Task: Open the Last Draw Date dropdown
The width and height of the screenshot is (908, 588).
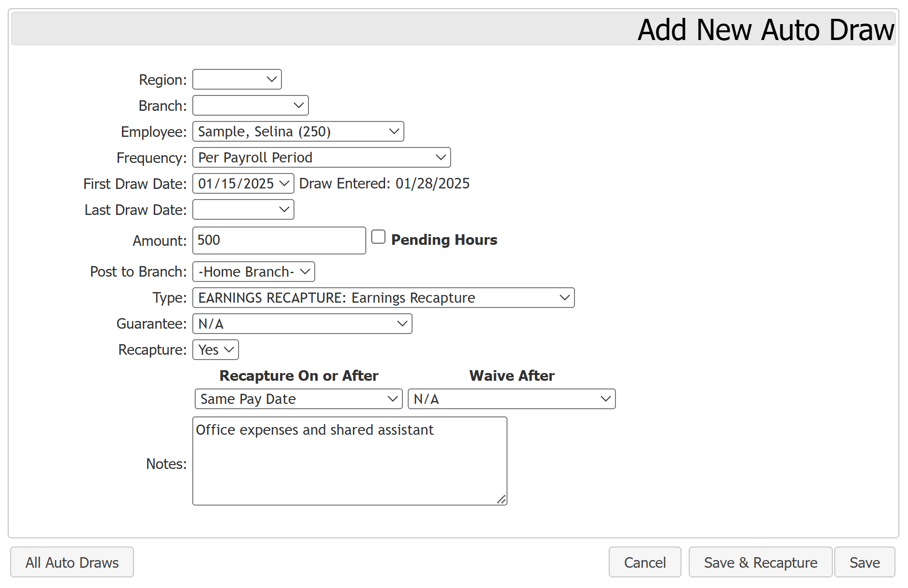Action: (x=243, y=210)
